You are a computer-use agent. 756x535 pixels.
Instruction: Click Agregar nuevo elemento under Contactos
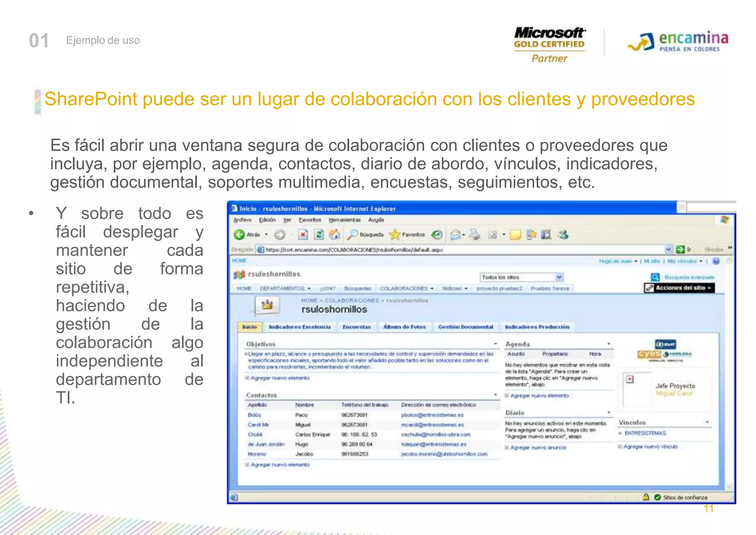point(280,465)
